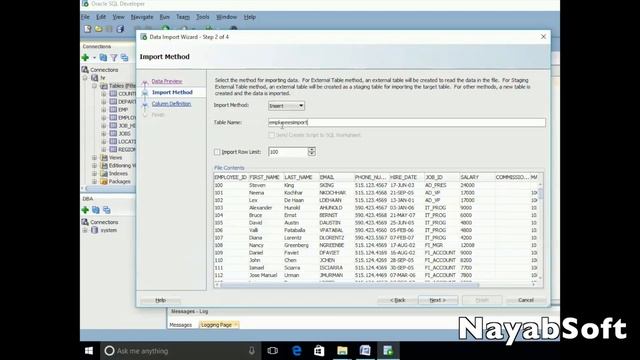
Task: Click the Filter funnel icon in Connections panel
Action: (x=114, y=58)
